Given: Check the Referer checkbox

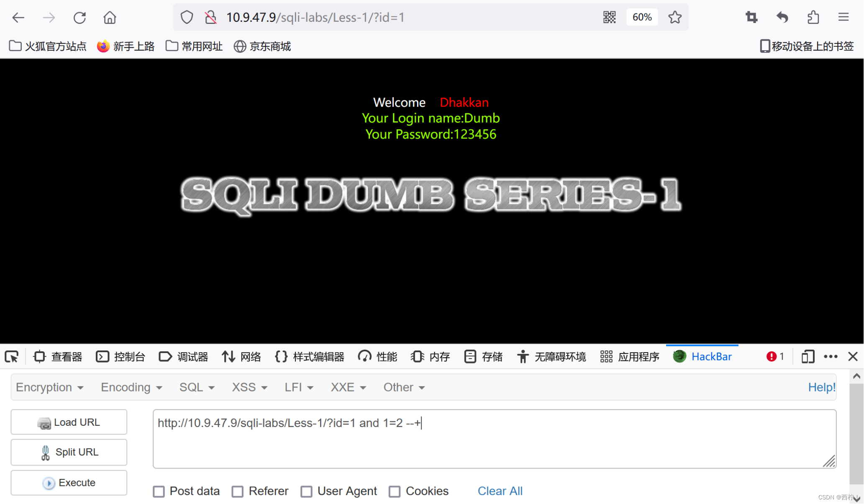Looking at the screenshot, I should pyautogui.click(x=238, y=491).
